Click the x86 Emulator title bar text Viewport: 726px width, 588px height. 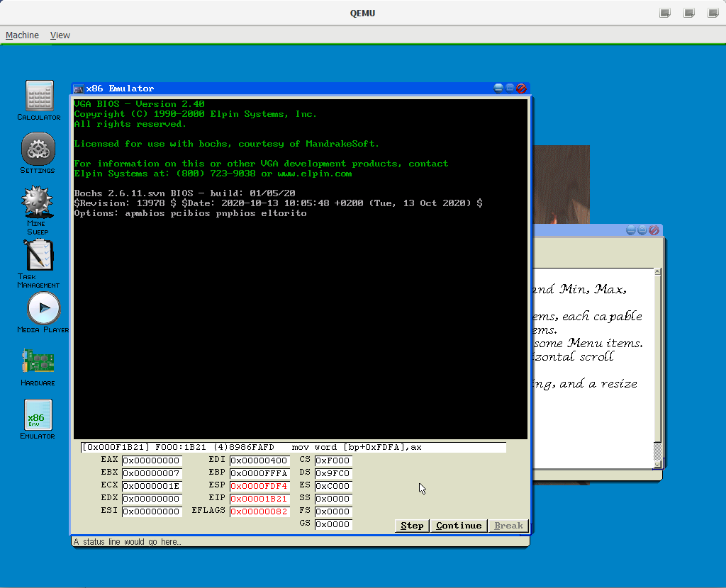click(120, 89)
